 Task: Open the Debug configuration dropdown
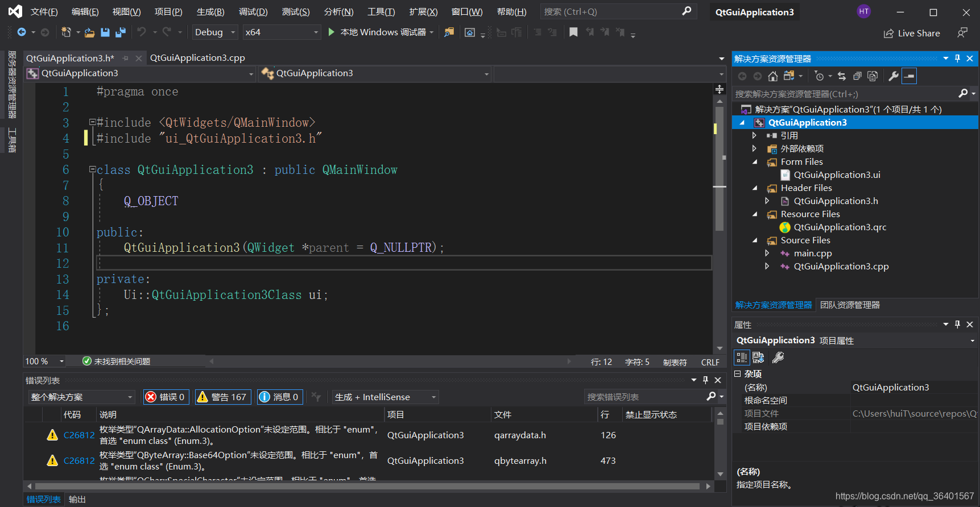[215, 32]
